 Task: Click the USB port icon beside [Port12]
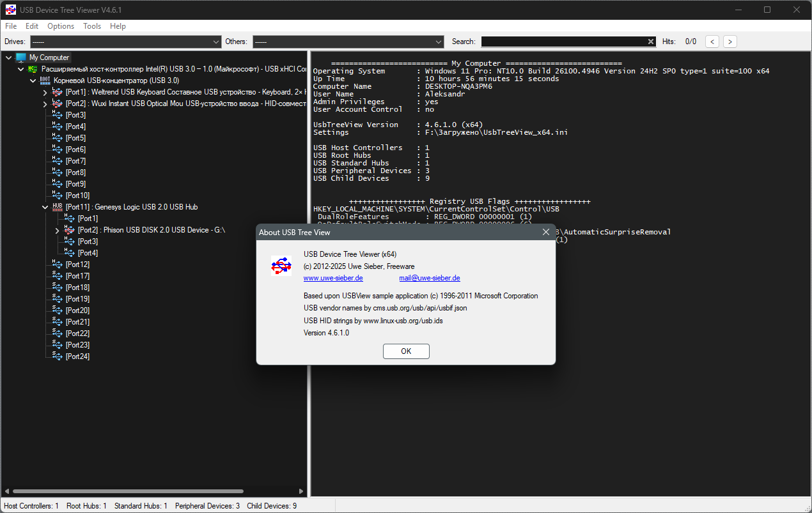58,264
